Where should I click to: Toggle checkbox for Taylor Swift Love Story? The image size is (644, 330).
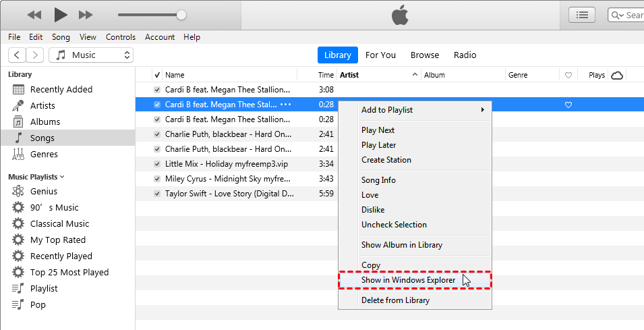tap(157, 194)
